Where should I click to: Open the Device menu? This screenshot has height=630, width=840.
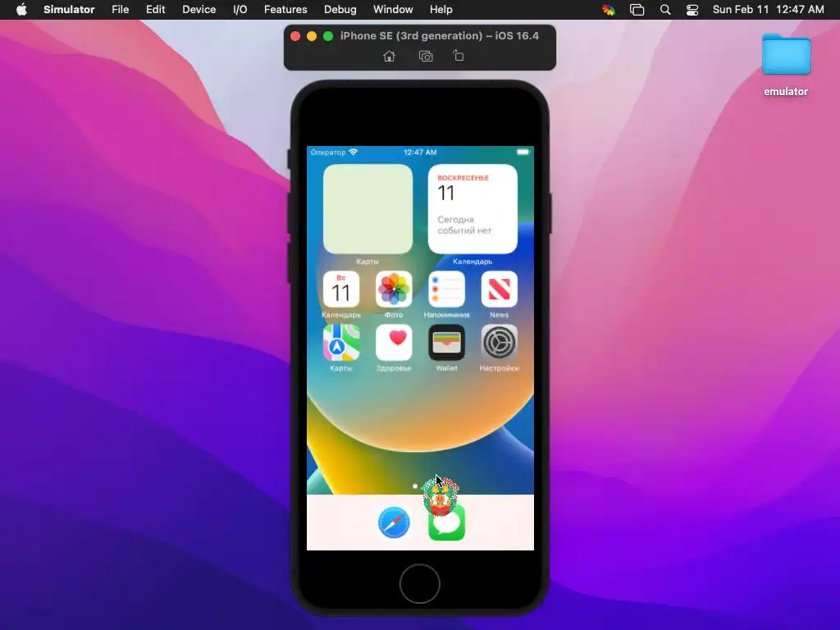click(x=199, y=10)
